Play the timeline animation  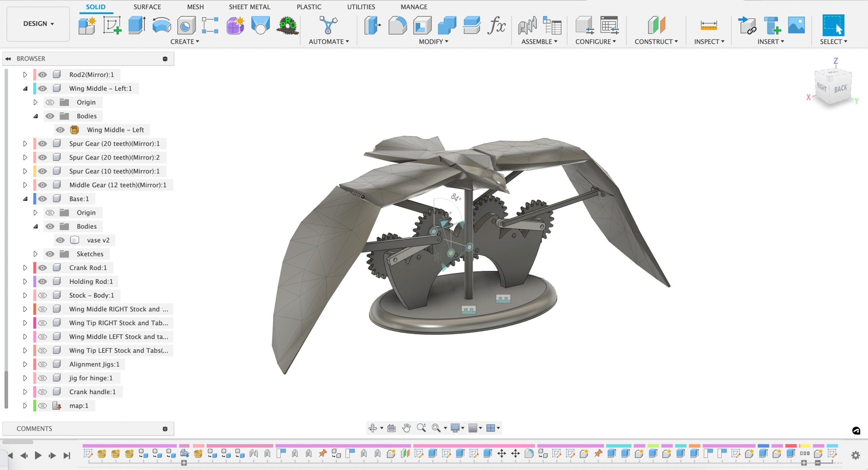pyautogui.click(x=38, y=455)
